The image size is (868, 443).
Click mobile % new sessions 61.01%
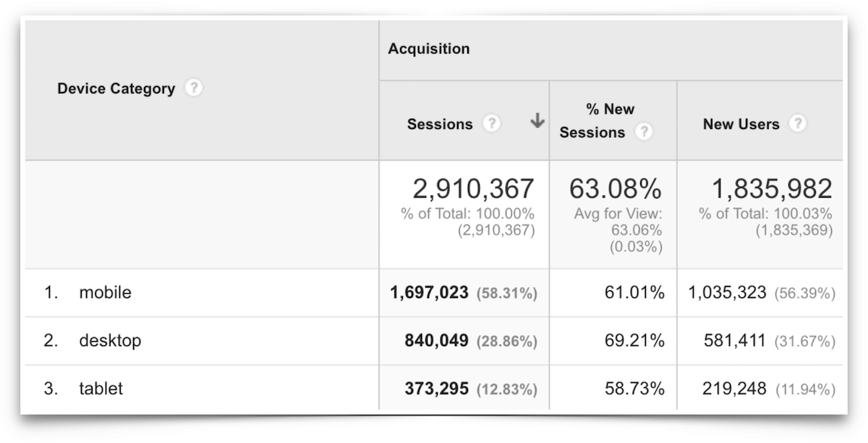pos(634,292)
